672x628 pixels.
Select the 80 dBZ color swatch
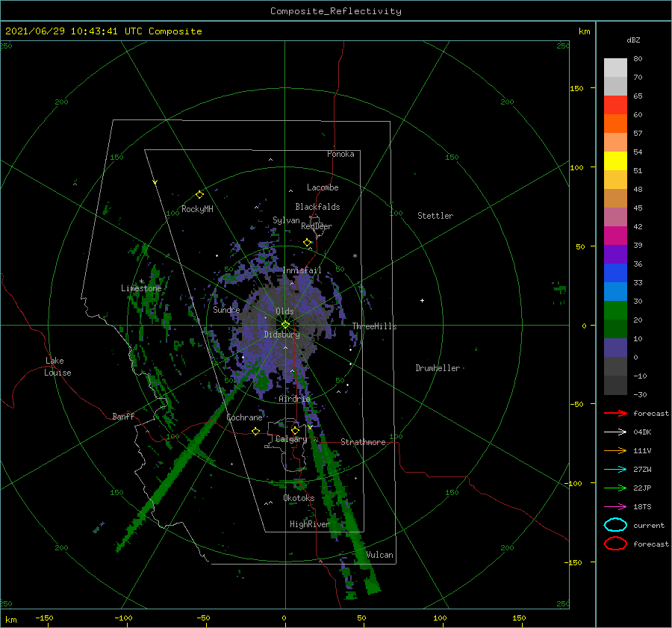615,67
